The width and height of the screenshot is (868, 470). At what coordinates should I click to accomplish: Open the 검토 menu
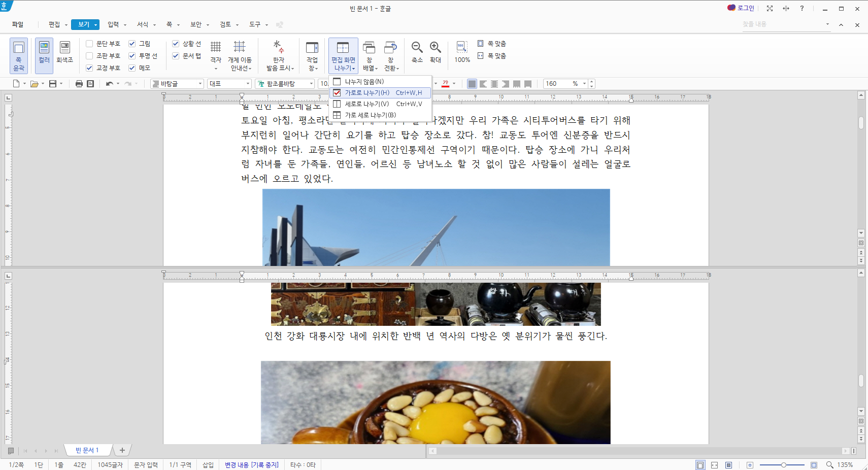(x=225, y=24)
